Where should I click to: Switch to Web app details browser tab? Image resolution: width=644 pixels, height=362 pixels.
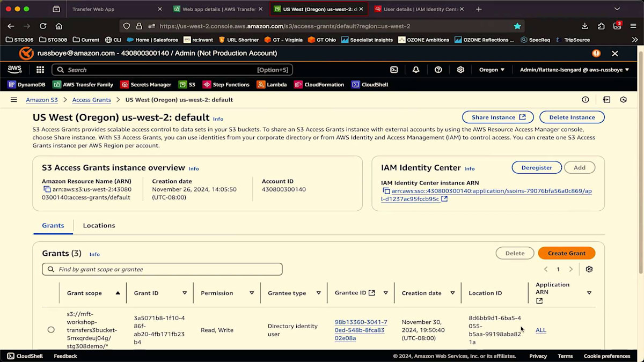pos(217,9)
